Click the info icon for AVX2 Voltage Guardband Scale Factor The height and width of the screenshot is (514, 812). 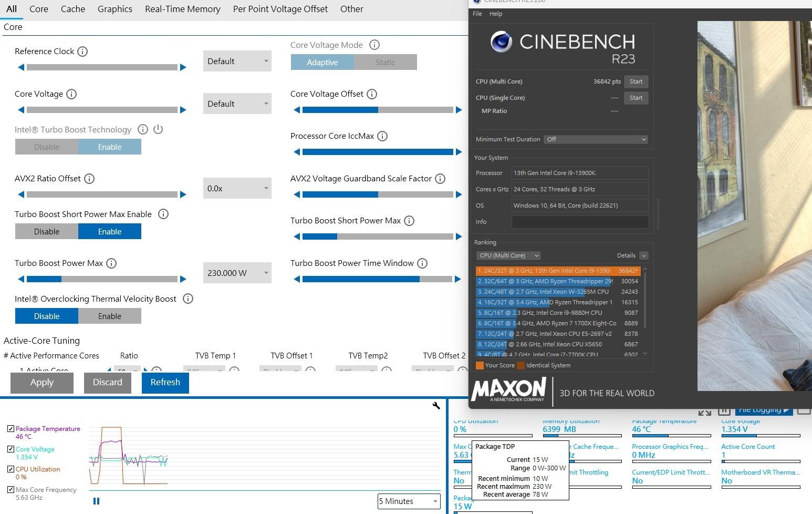pyautogui.click(x=440, y=179)
